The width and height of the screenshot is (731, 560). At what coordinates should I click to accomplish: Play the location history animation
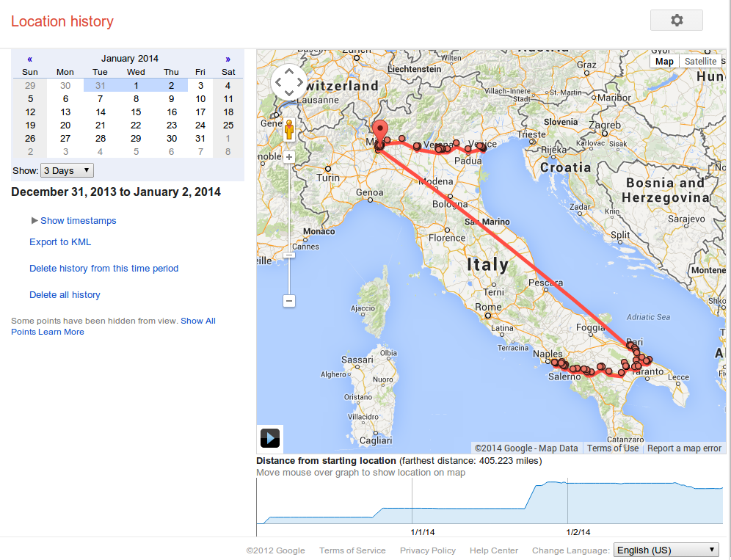pos(270,438)
